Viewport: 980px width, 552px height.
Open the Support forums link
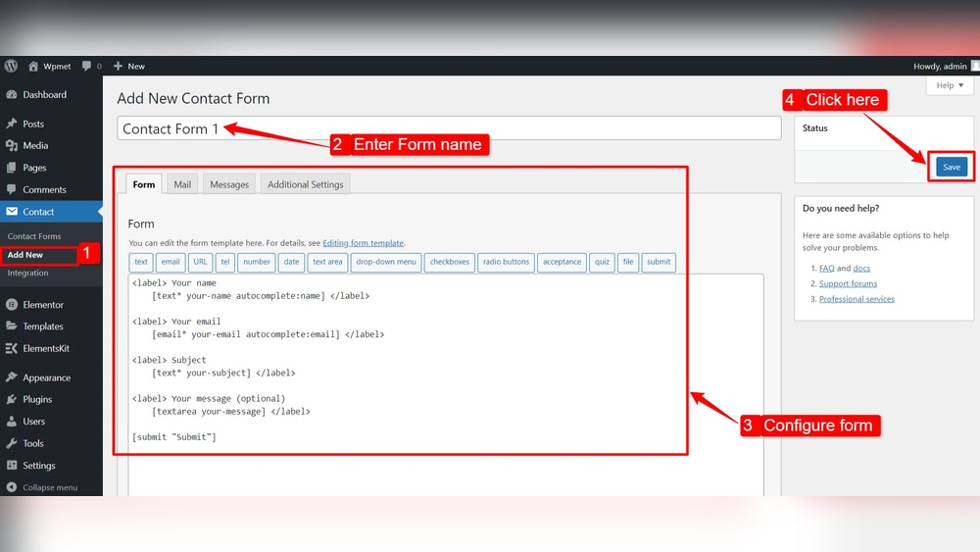coord(848,283)
